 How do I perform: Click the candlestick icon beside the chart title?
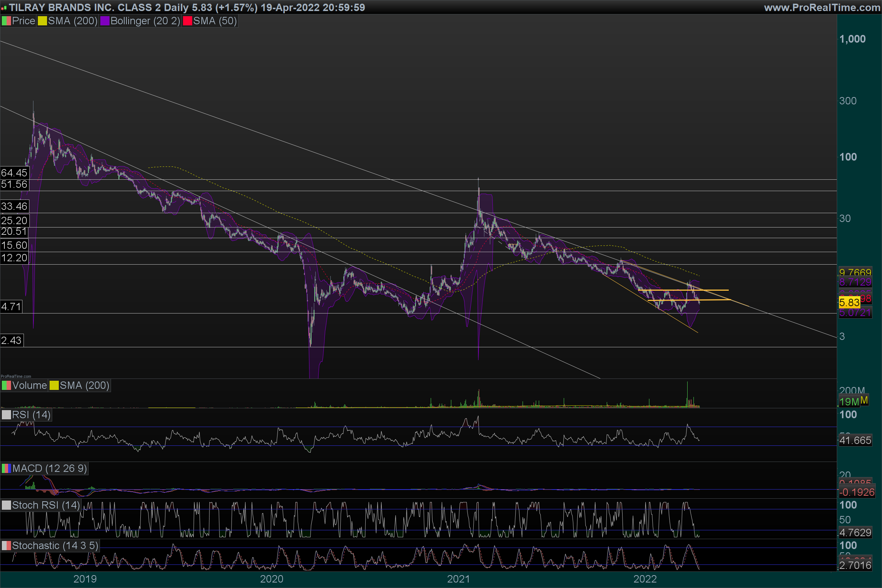point(4,7)
